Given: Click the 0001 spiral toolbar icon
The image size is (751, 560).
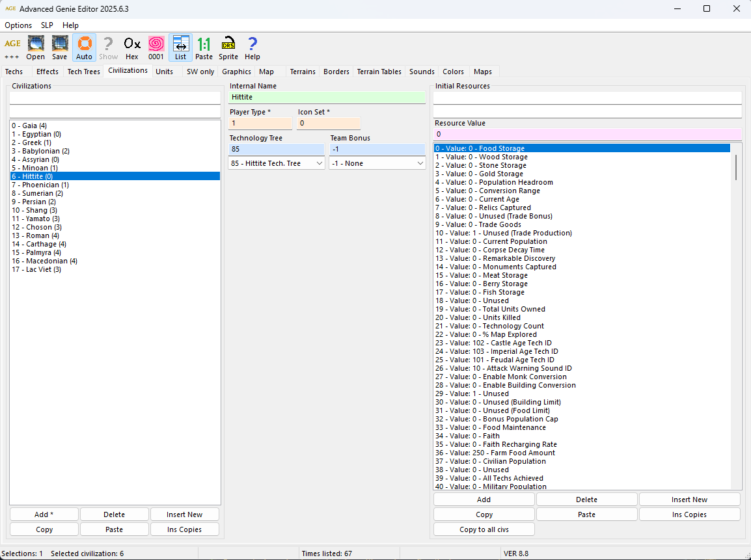Looking at the screenshot, I should (156, 48).
